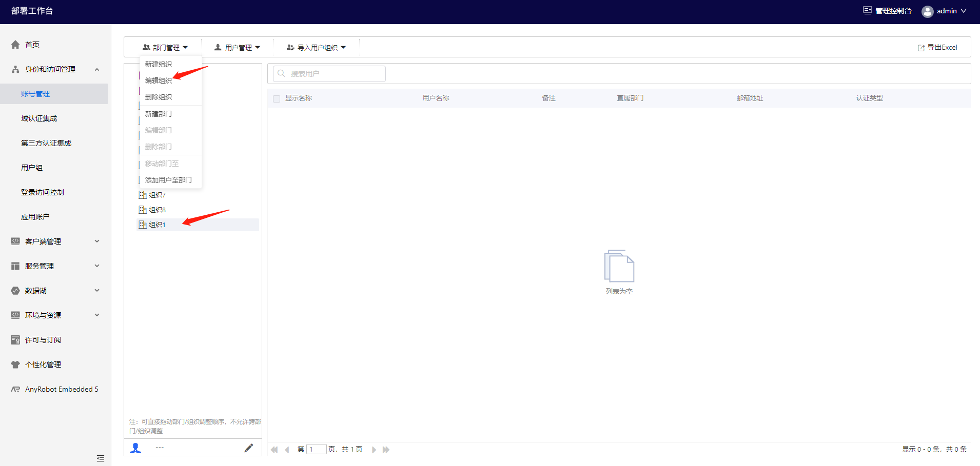
Task: Click the admin avatar icon
Action: (928, 11)
